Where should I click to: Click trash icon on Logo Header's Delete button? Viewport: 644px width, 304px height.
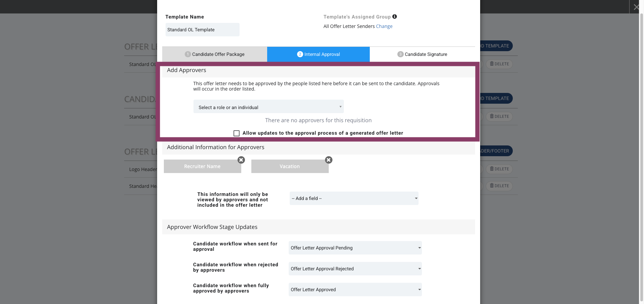[x=492, y=169]
